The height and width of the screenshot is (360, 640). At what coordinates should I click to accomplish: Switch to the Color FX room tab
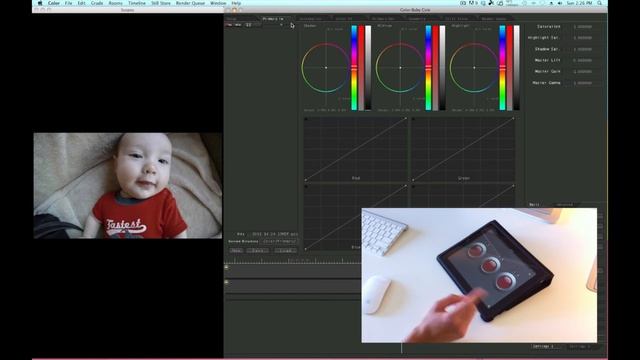point(344,19)
